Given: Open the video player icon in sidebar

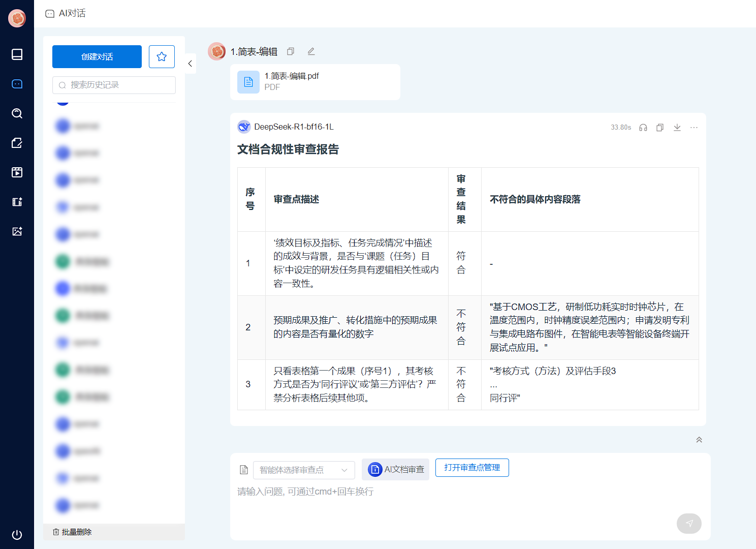Looking at the screenshot, I should [x=17, y=172].
